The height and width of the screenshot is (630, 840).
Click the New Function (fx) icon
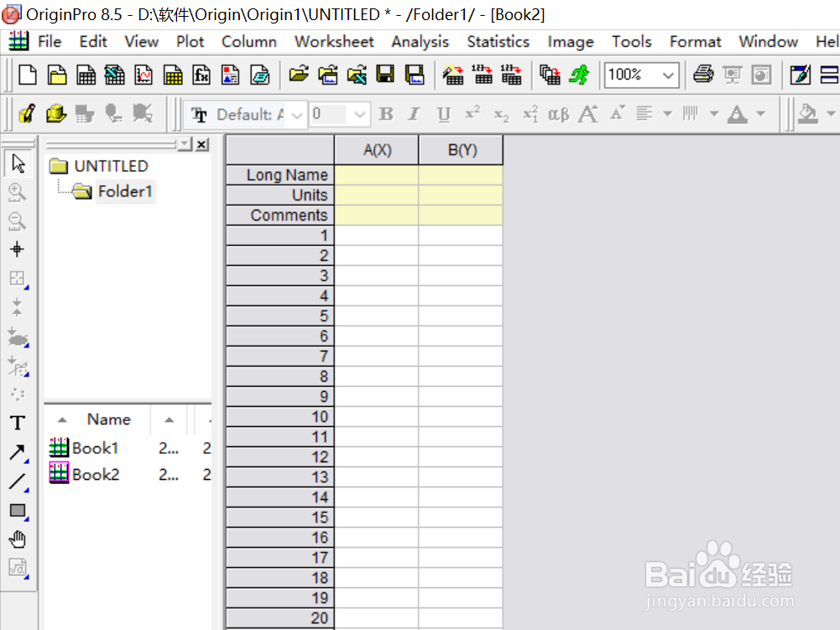point(201,75)
